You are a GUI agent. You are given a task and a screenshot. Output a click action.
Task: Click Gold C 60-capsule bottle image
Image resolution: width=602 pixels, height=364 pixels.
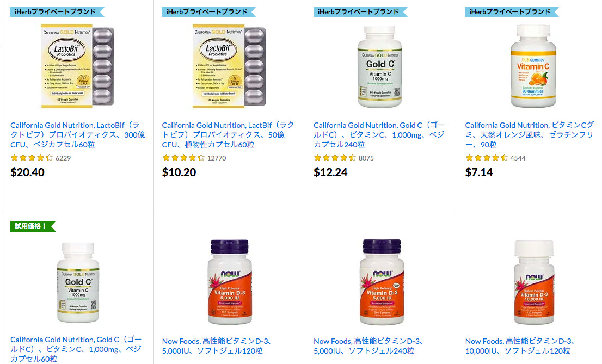(78, 282)
